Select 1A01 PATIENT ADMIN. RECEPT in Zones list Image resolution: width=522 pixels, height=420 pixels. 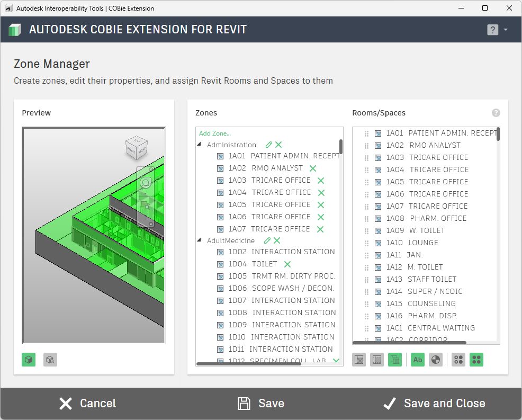point(278,156)
